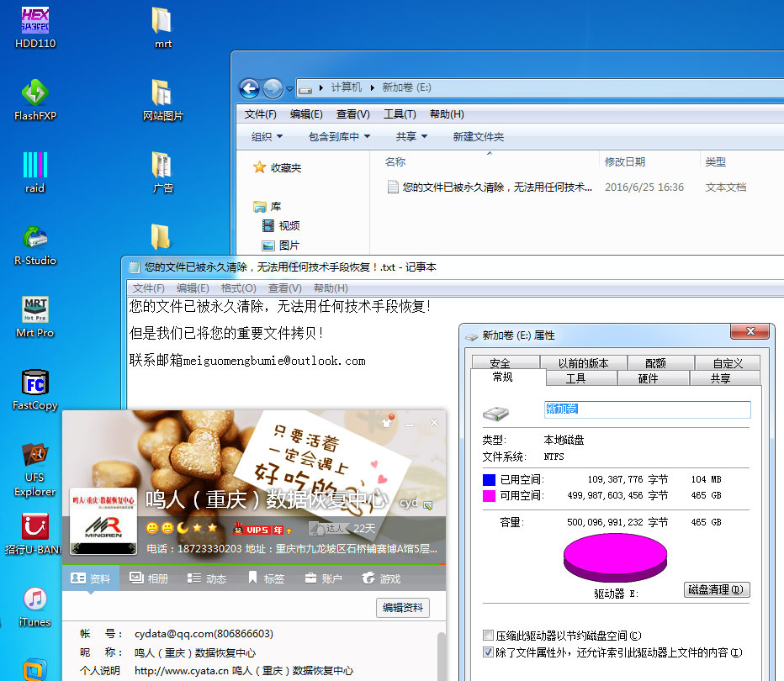Enable compress this drive checkbox
Viewport: 784px width, 681px height.
[x=489, y=636]
